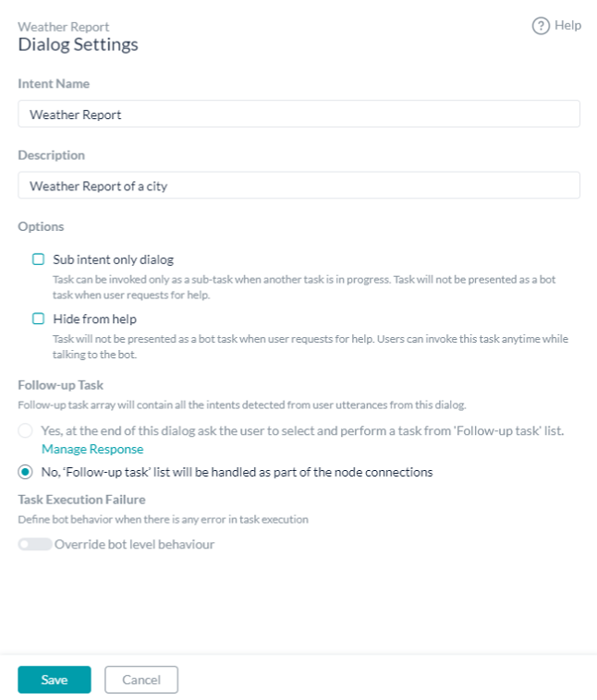The width and height of the screenshot is (597, 700).
Task: Click the 'Intent Name' field label
Action: 54,83
